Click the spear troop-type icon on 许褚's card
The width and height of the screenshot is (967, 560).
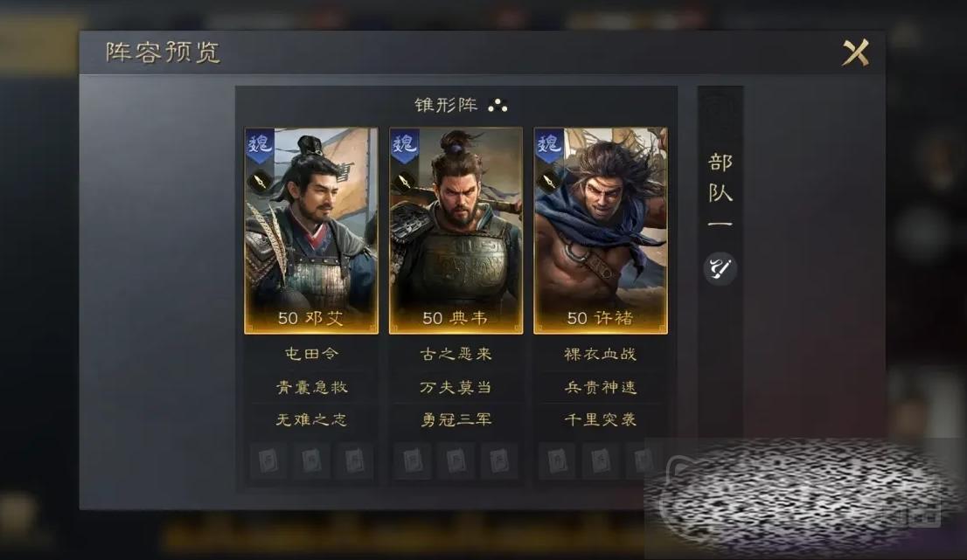(547, 183)
